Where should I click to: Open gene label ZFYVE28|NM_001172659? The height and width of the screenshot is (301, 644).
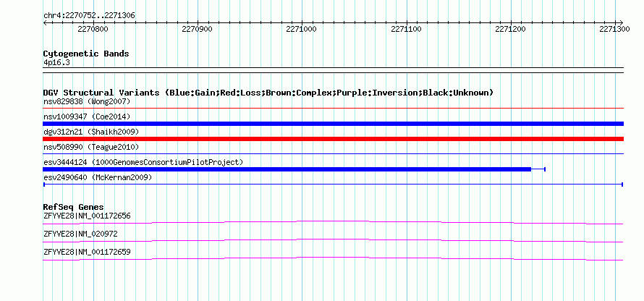click(x=87, y=252)
